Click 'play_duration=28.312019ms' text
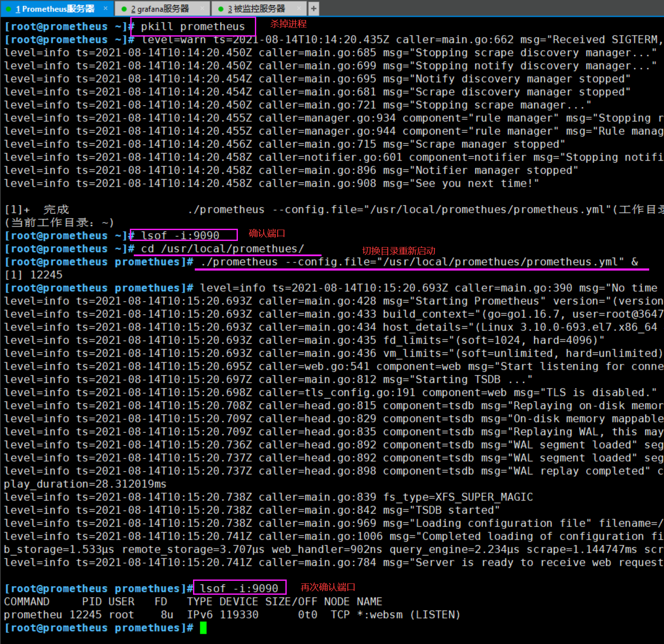 click(85, 484)
